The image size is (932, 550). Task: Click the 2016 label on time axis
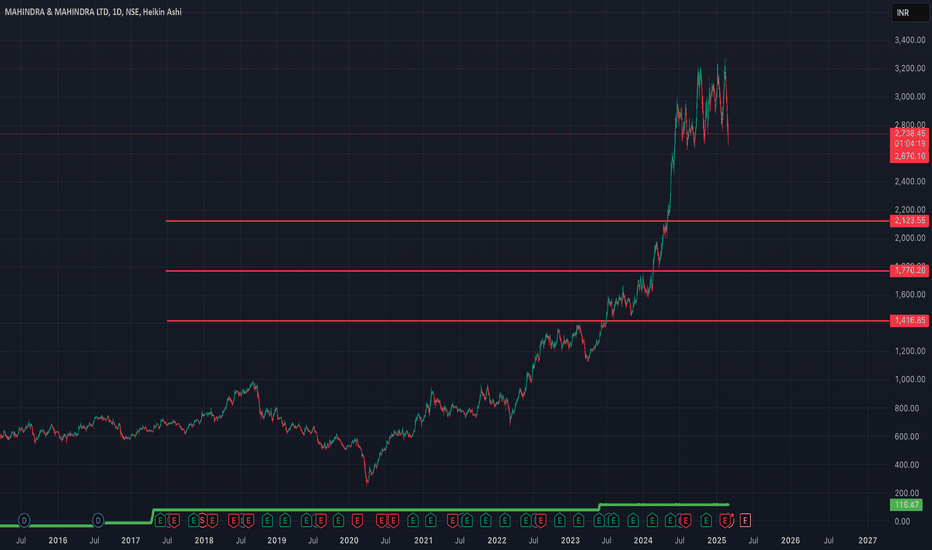[58, 540]
